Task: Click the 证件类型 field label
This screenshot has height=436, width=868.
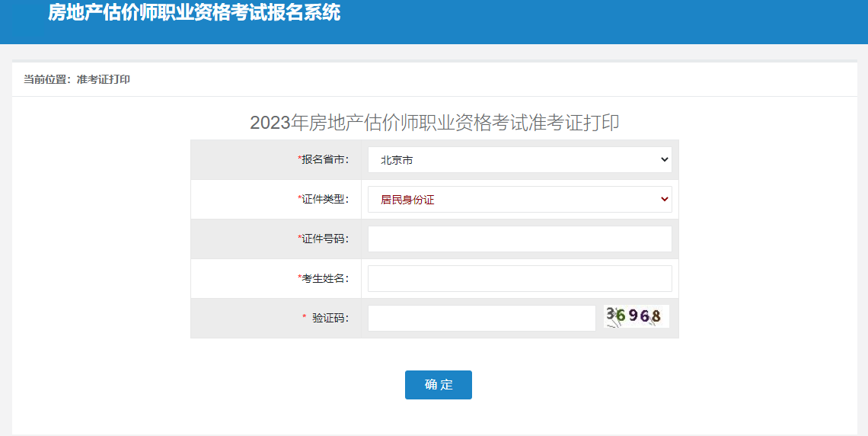Action: point(325,200)
